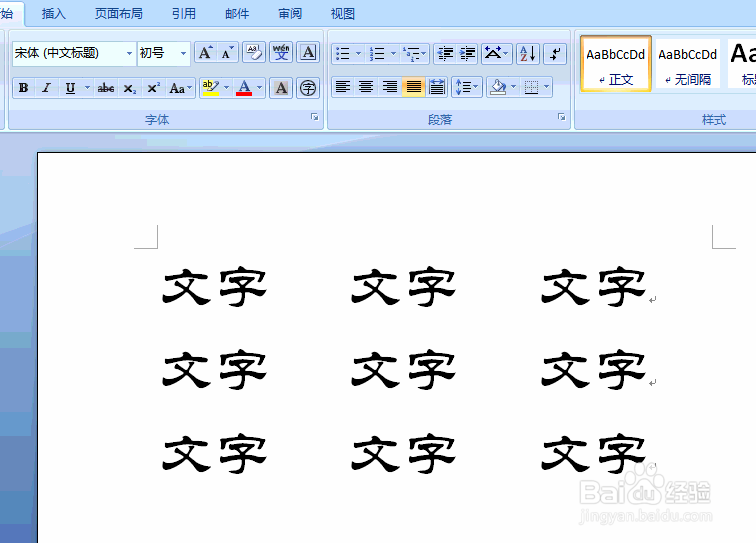Click the Shading paint bucket icon
The width and height of the screenshot is (756, 543).
tap(498, 87)
